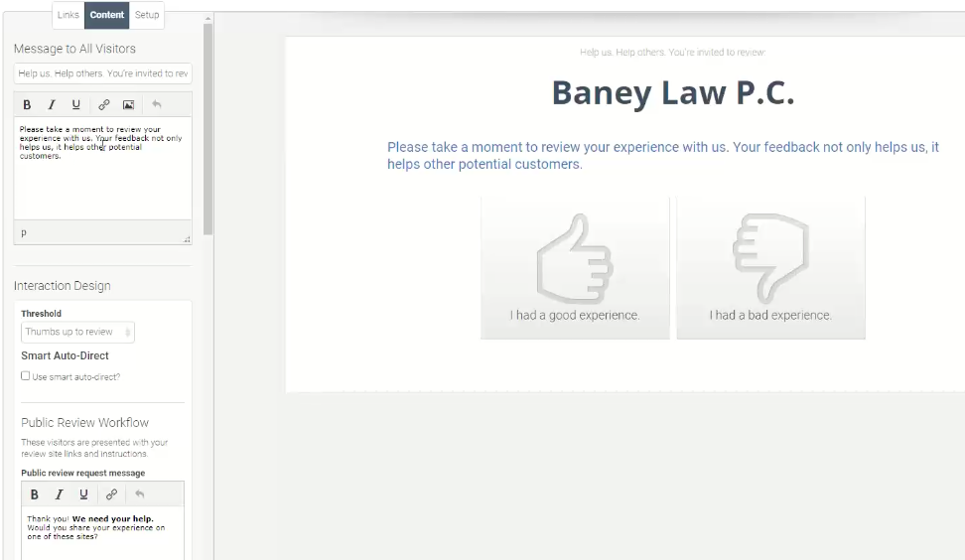
Task: Underline text in the Public review request editor
Action: pyautogui.click(x=83, y=494)
